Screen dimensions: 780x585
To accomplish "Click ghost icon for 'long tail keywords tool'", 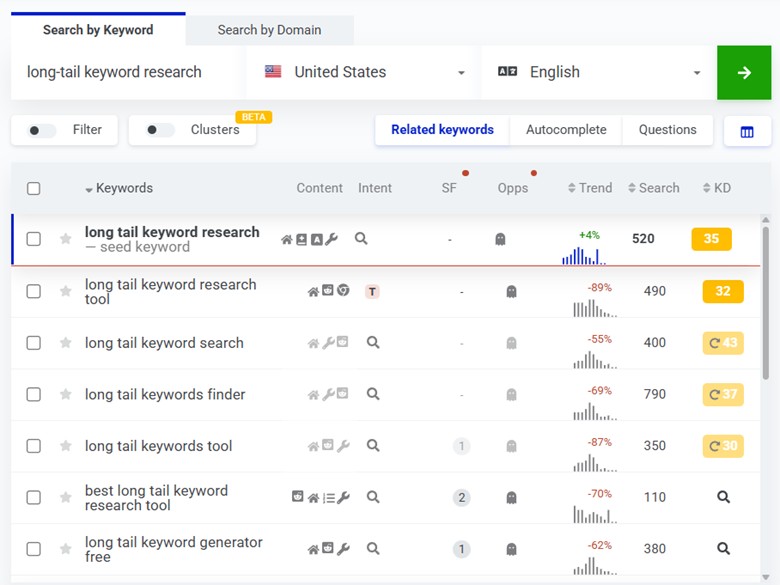I will click(511, 446).
